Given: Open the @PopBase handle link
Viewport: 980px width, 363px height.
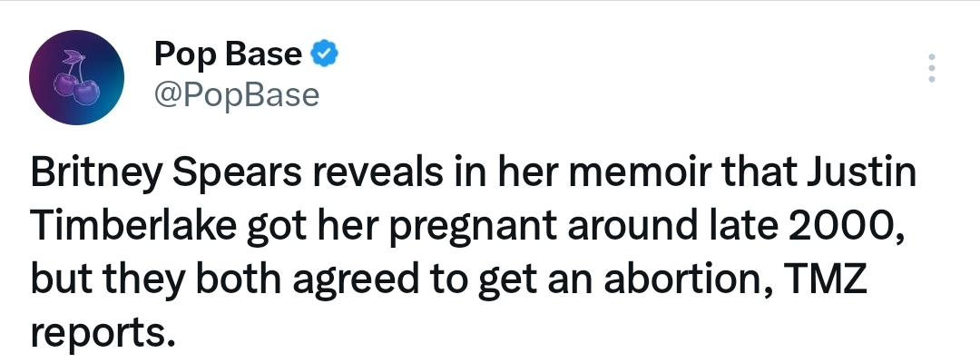Looking at the screenshot, I should coord(236,94).
